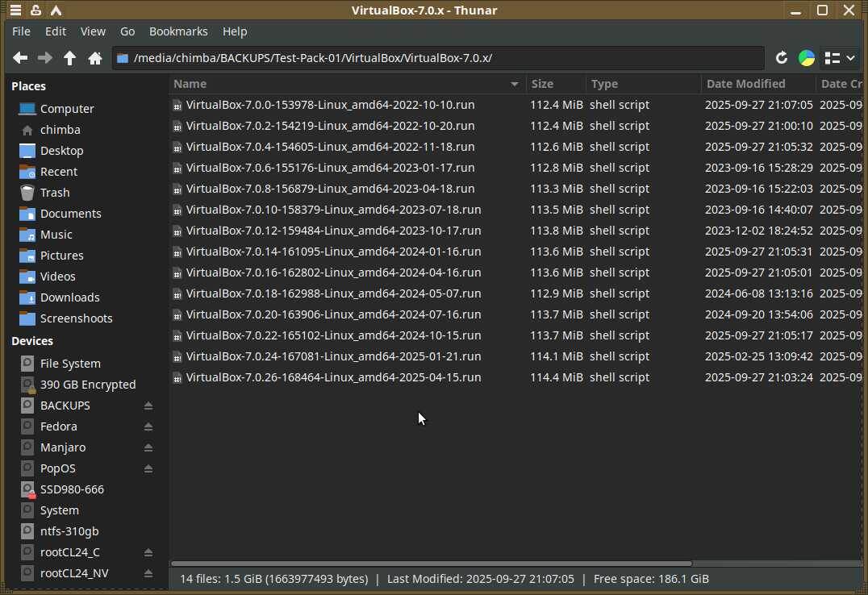The image size is (868, 595).
Task: Select VirtualBox-7.0.2-154219 file
Action: (330, 126)
